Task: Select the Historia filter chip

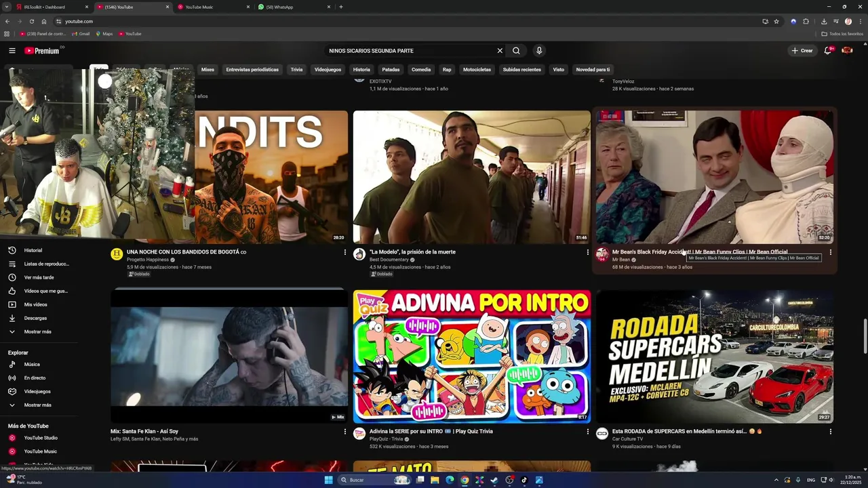Action: 361,69
